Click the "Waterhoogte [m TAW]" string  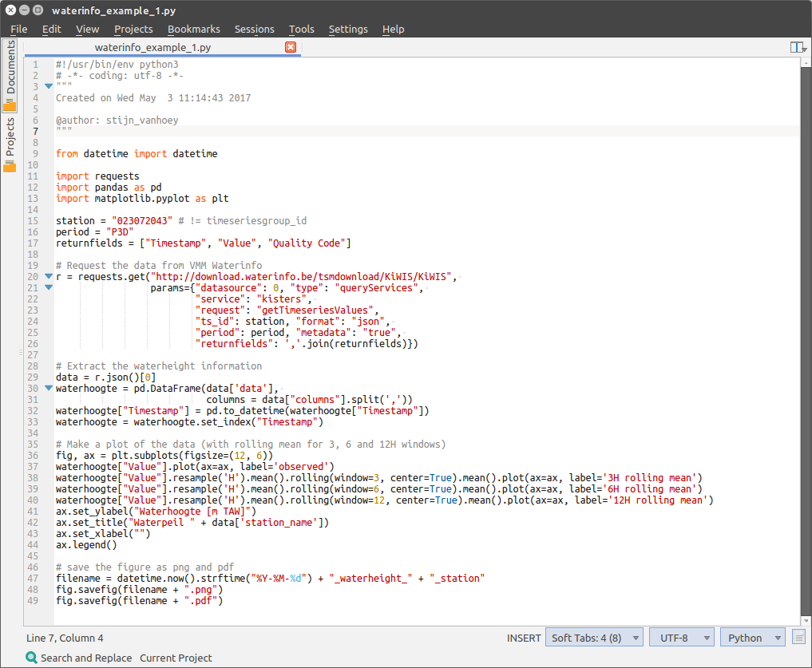(192, 511)
